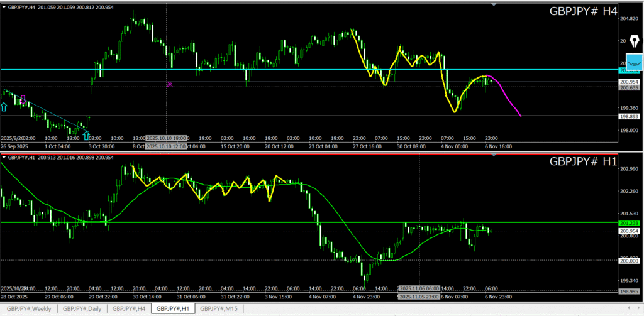Select the GBPJPY#,H1 active tab
The height and width of the screenshot is (316, 644).
173,308
